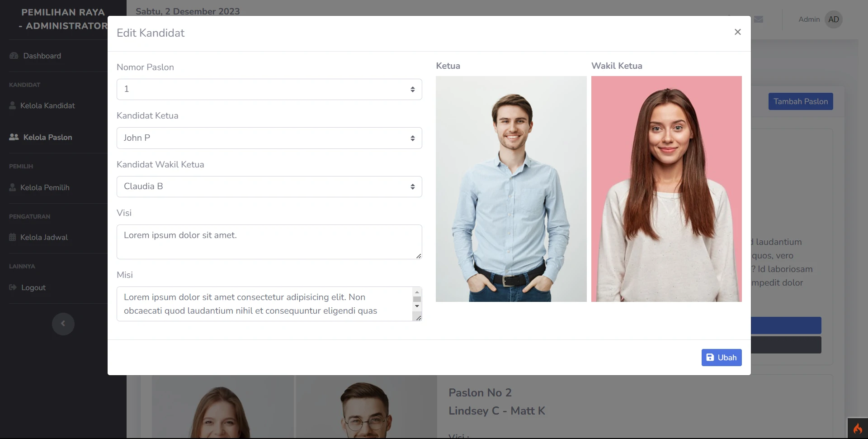Select the Kelola Pemilih menu entry
This screenshot has height=439, width=868.
pos(44,187)
